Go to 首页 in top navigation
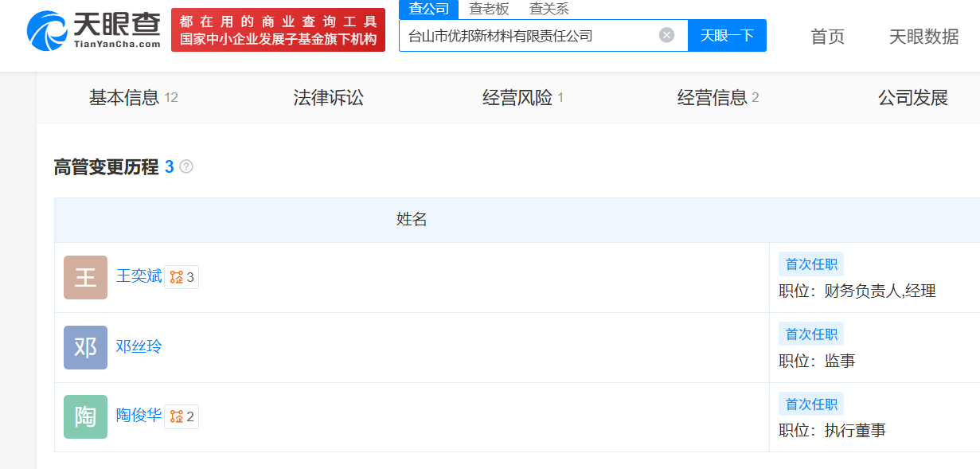This screenshot has height=469, width=980. [827, 36]
